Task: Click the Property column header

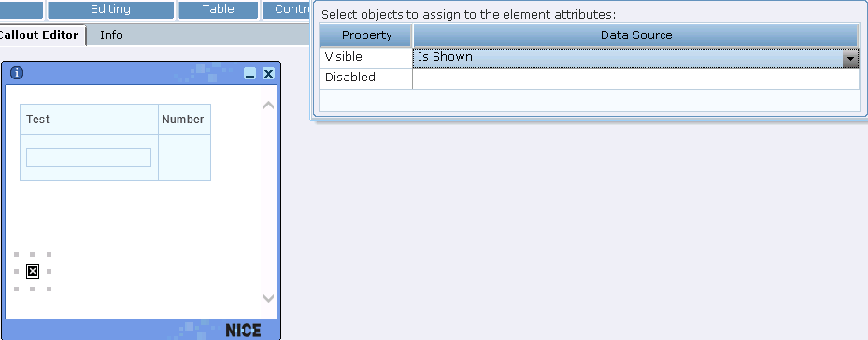Action: coord(366,35)
